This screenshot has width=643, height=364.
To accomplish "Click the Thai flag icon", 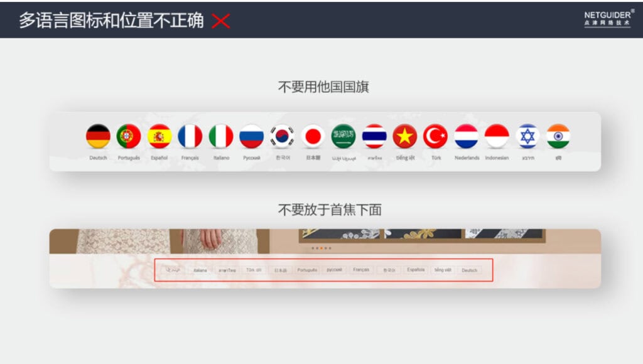I will [x=374, y=136].
